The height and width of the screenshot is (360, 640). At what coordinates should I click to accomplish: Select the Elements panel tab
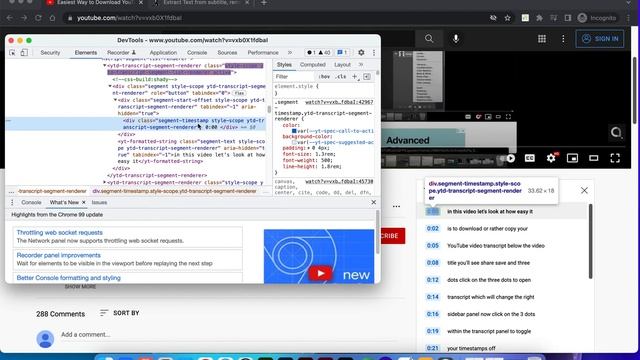click(x=86, y=53)
